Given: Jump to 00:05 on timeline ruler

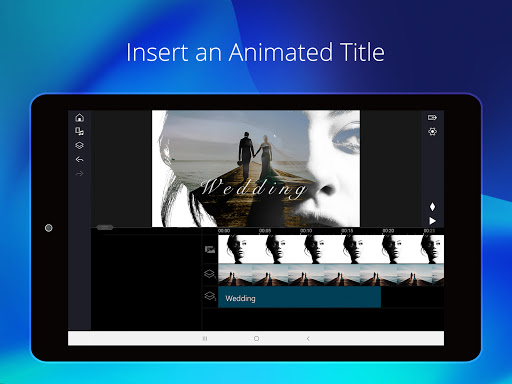Looking at the screenshot, I should coord(265,231).
